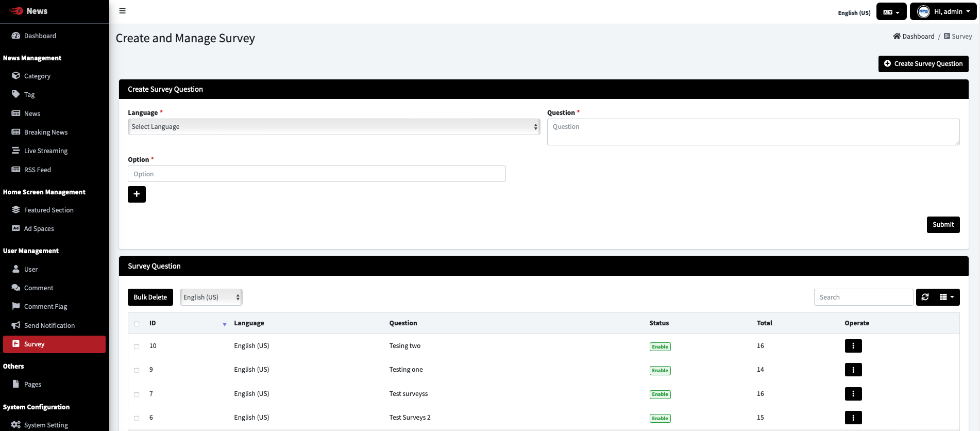Open the language switcher dropdown in header
Screen dimensions: 980x431
pyautogui.click(x=891, y=11)
